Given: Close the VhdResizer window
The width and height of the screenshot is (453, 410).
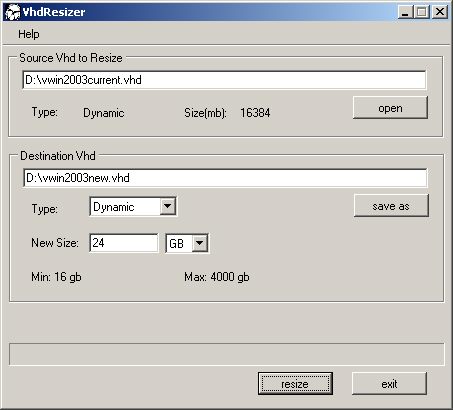Looking at the screenshot, I should tap(440, 12).
